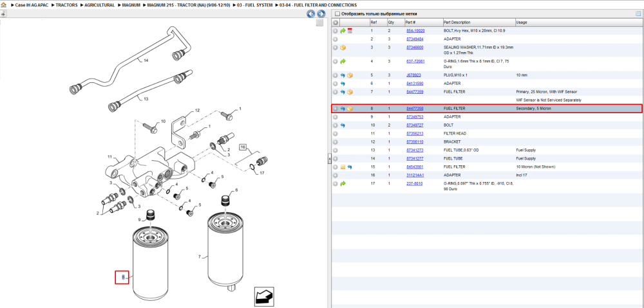The height and width of the screenshot is (308, 644).
Task: Click the gray square button at the diagram corner
Action: click(319, 23)
